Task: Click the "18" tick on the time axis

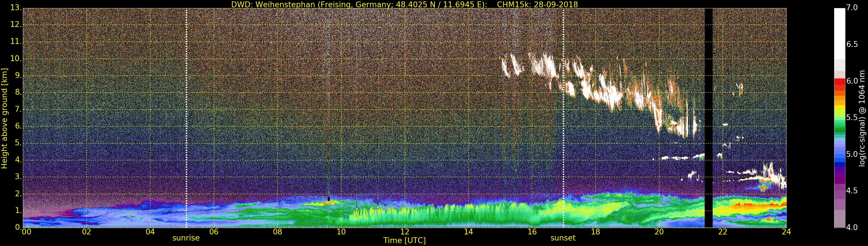Action: [x=596, y=232]
